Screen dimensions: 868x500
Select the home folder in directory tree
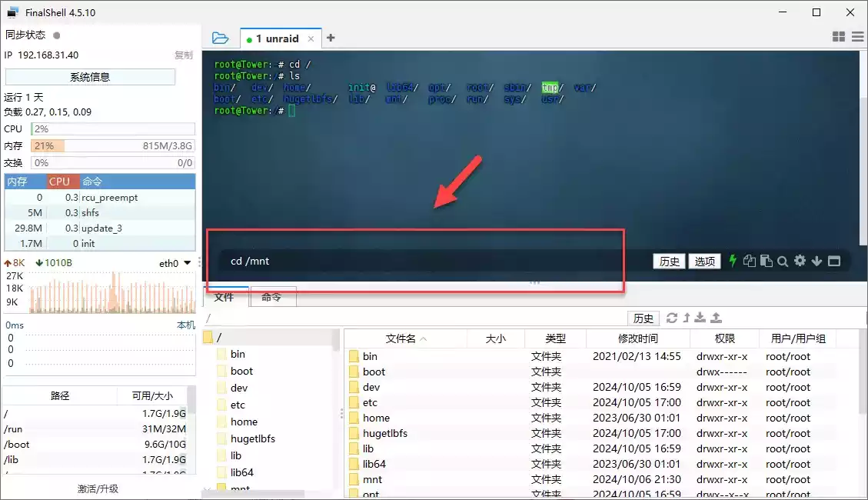[244, 422]
